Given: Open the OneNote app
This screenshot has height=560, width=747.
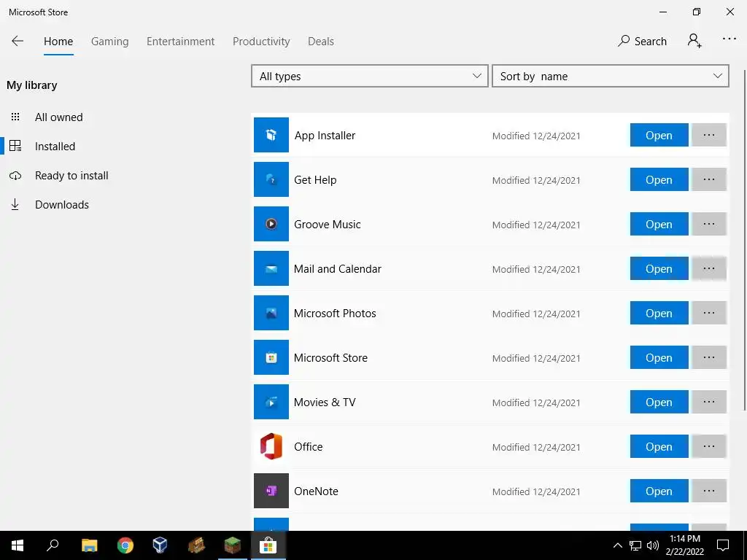Looking at the screenshot, I should click(659, 491).
